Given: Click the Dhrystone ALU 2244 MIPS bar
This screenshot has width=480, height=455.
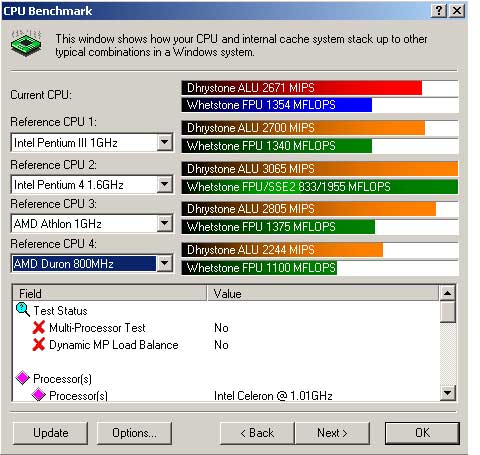Looking at the screenshot, I should pyautogui.click(x=282, y=250).
